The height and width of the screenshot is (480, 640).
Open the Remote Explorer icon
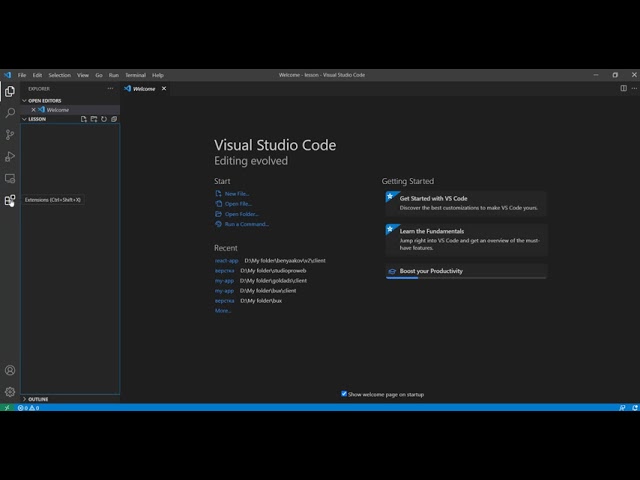[10, 178]
